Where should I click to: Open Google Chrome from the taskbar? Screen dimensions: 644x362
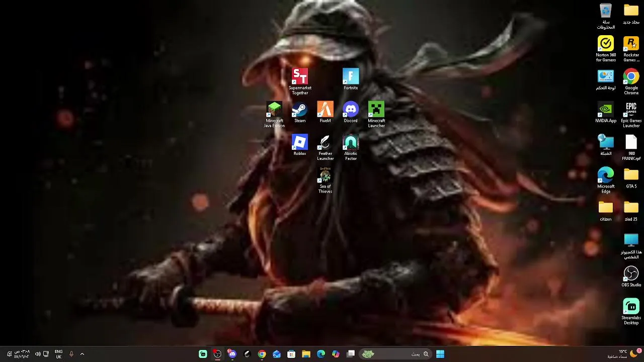coord(262,354)
